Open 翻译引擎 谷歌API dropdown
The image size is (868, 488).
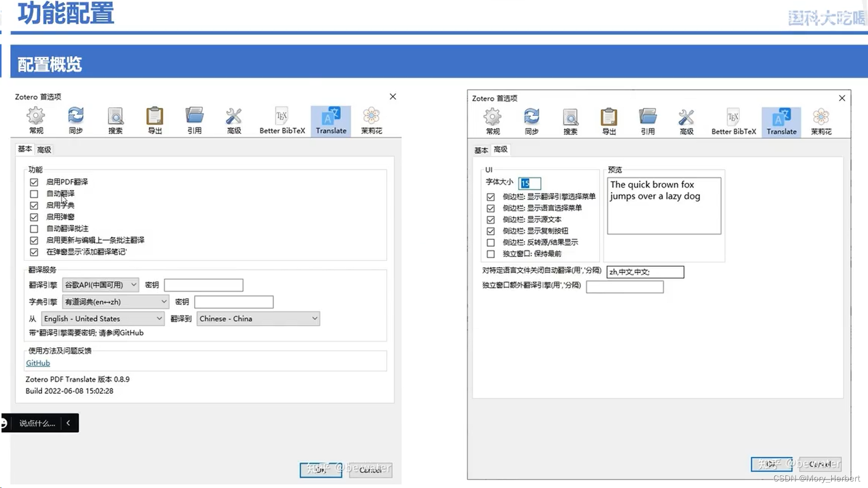[101, 285]
